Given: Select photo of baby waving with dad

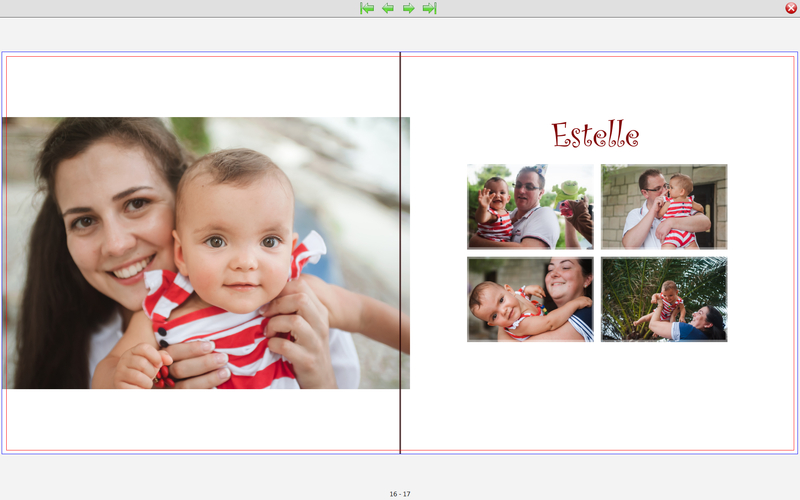Looking at the screenshot, I should tap(530, 207).
